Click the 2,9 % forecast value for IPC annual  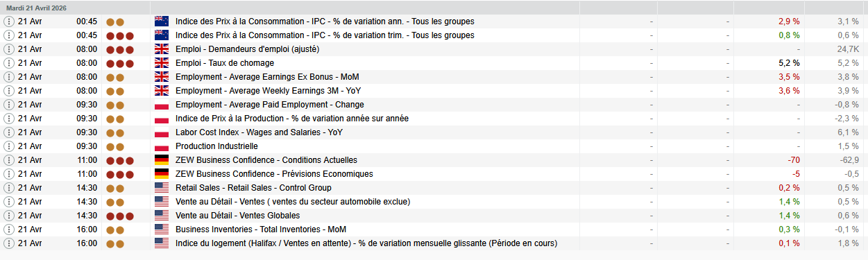click(790, 21)
